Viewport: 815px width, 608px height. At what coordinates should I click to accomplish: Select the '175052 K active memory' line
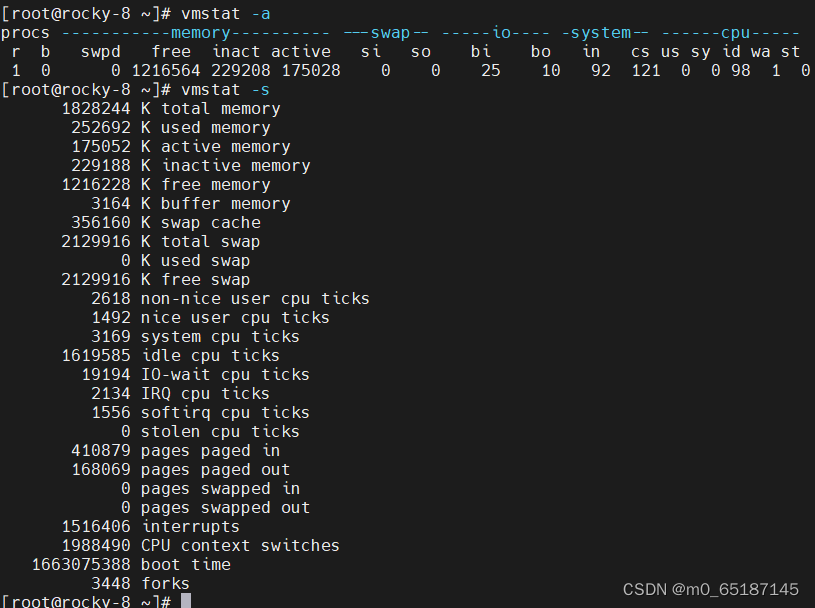click(x=181, y=147)
